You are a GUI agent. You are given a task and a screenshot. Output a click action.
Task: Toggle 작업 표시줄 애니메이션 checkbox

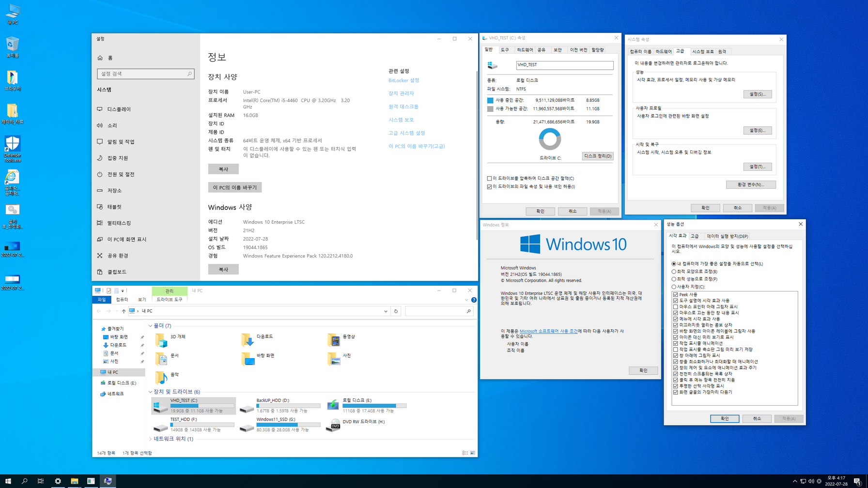coord(676,343)
